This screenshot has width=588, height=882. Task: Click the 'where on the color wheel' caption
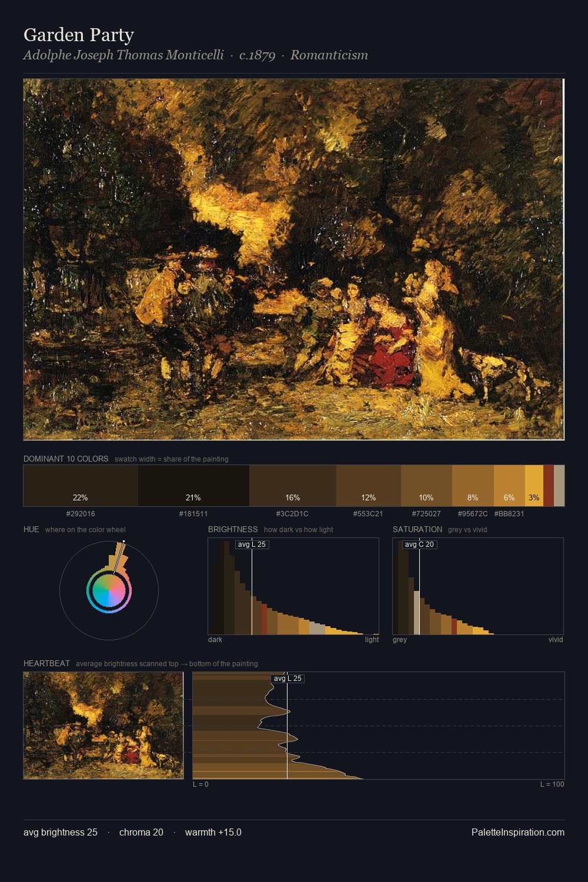[85, 530]
